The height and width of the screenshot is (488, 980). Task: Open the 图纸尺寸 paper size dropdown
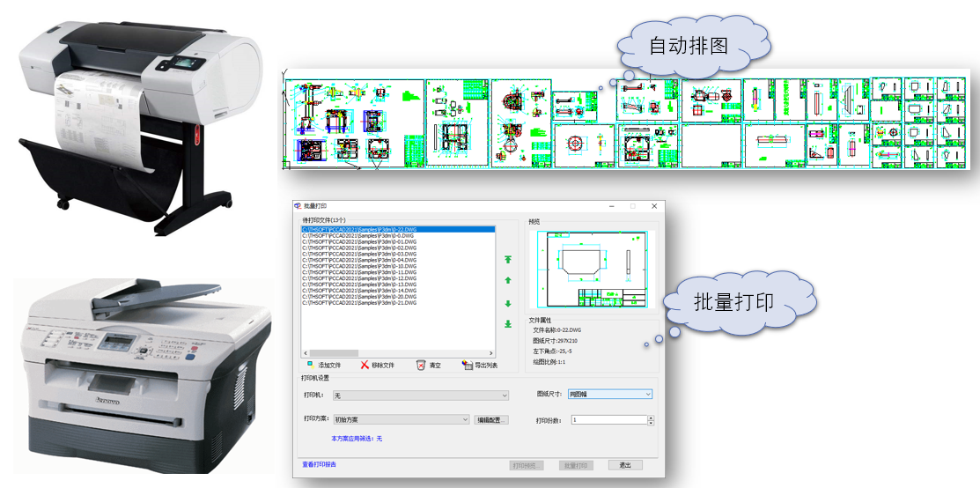(610, 394)
